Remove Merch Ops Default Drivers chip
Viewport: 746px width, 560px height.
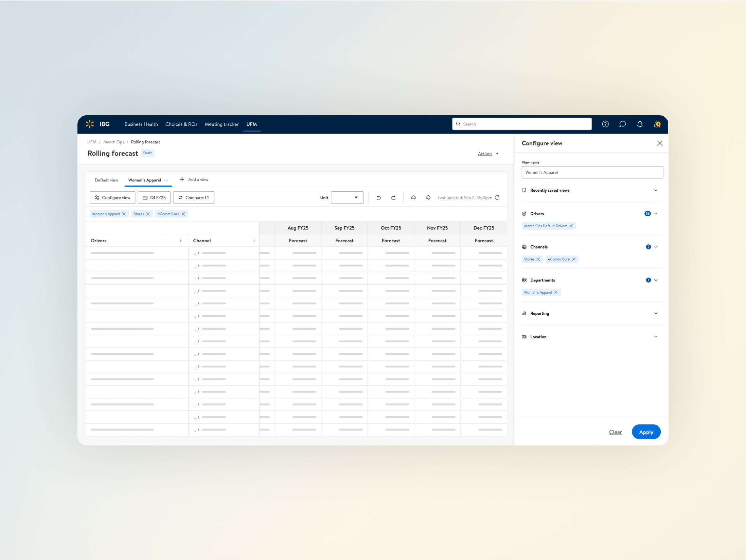(x=571, y=226)
